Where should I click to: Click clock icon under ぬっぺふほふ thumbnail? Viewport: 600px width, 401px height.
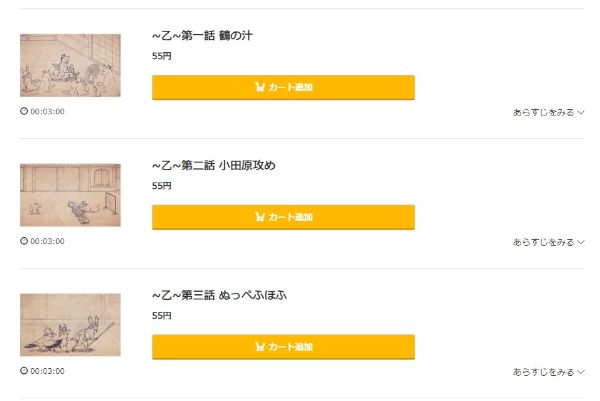24,371
